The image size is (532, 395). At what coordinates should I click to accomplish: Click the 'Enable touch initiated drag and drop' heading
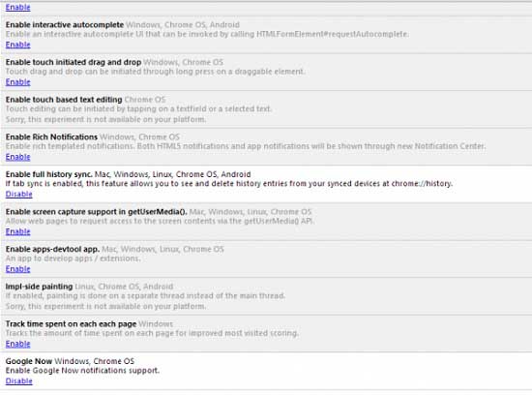tap(74, 62)
